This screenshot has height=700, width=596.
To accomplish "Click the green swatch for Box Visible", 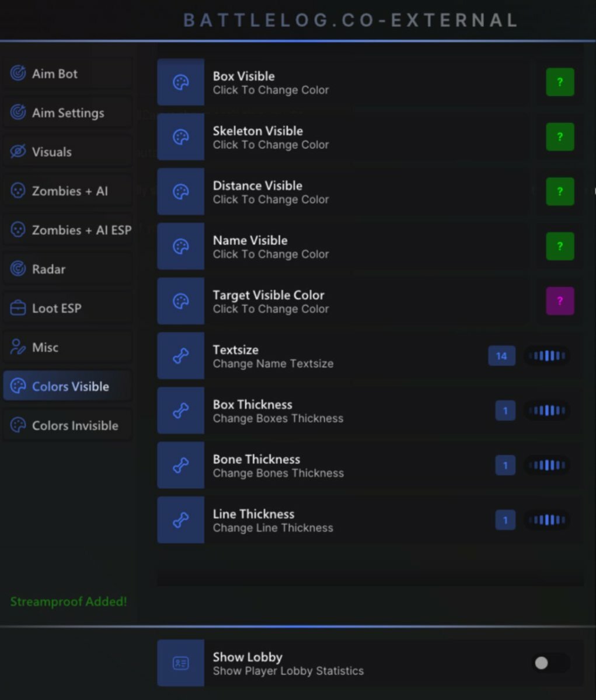I will (x=560, y=82).
